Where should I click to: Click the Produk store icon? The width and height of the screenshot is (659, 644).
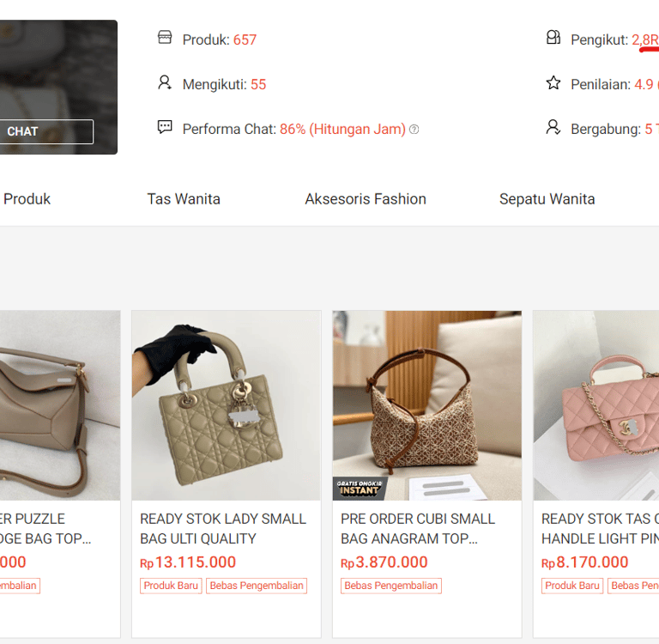pyautogui.click(x=165, y=38)
